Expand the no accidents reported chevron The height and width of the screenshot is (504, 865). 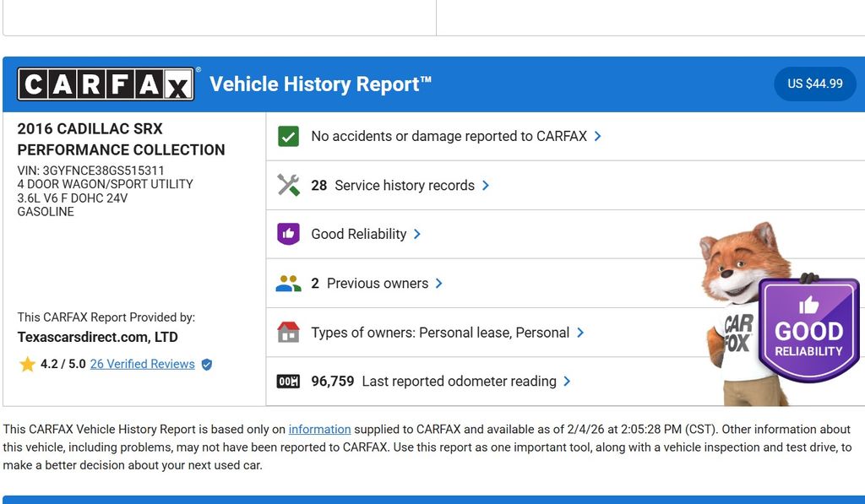pos(598,136)
